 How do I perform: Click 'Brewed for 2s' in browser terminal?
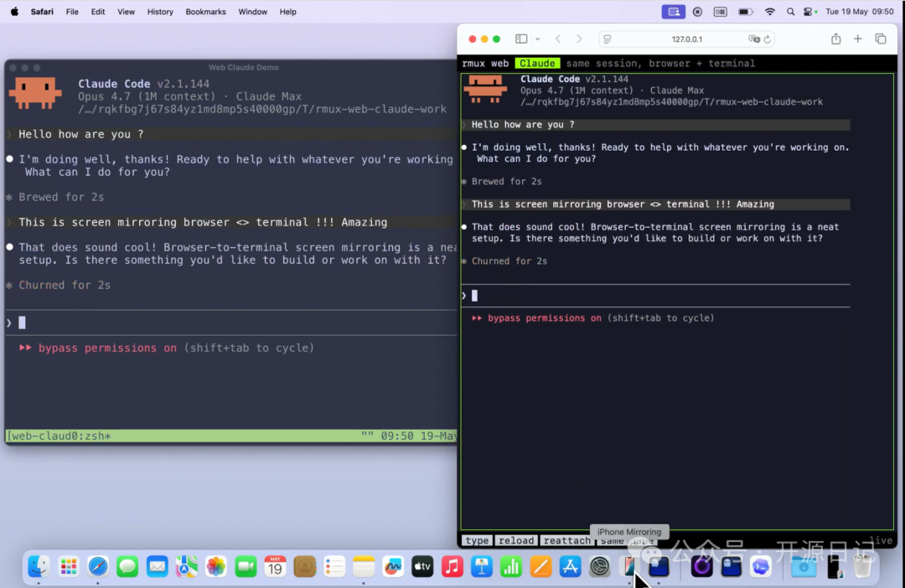point(507,181)
